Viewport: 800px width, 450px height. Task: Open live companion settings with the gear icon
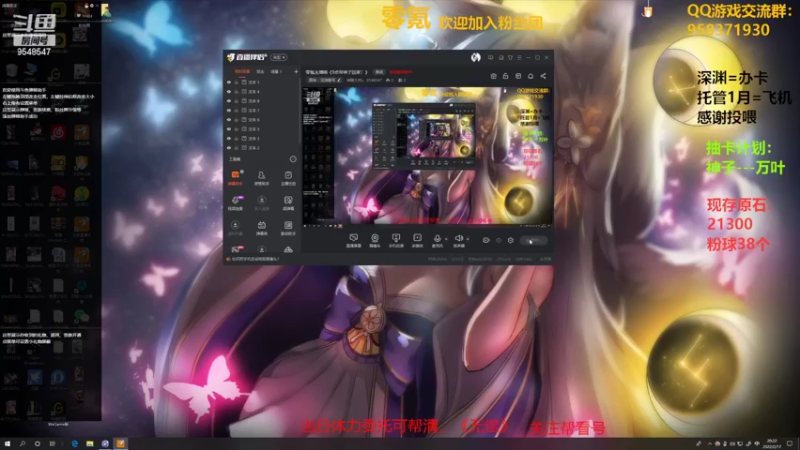click(510, 240)
